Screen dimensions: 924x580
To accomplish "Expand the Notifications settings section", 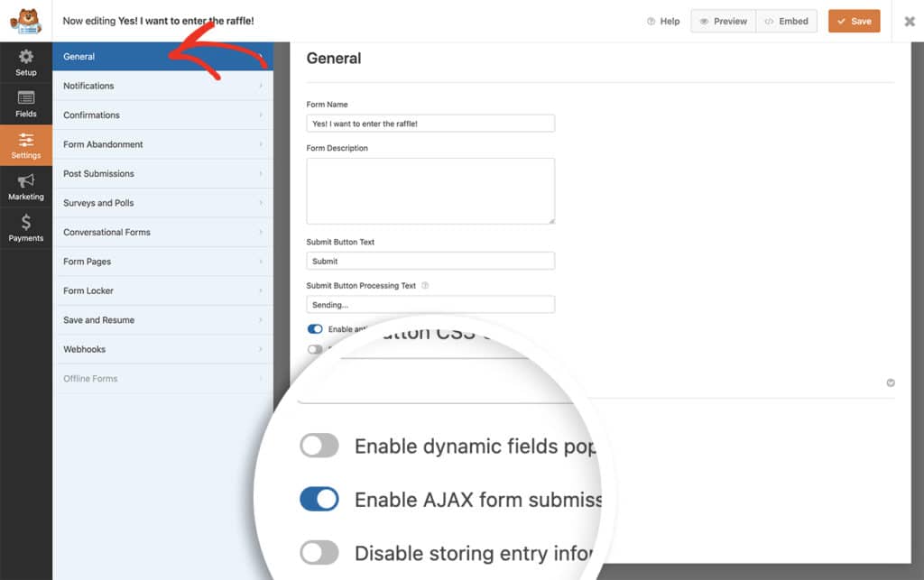I will coord(162,86).
